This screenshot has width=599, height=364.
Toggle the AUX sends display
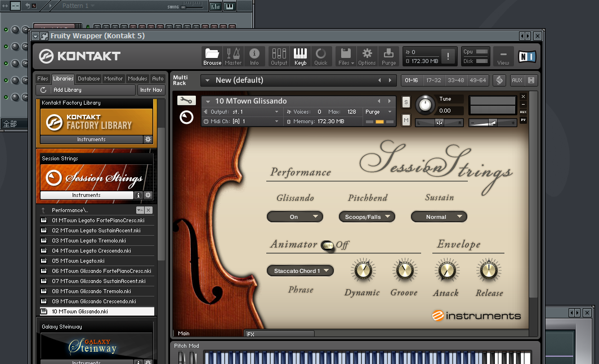click(x=517, y=80)
